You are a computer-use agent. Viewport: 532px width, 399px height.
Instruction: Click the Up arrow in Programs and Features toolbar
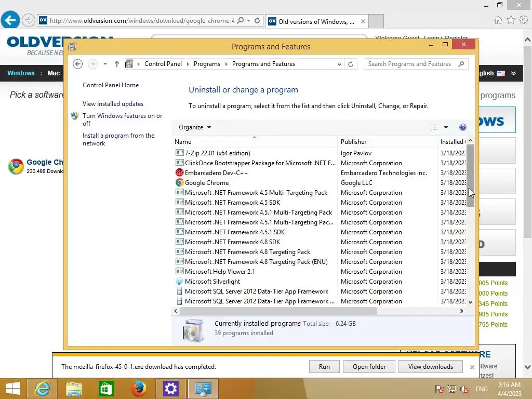click(x=117, y=64)
